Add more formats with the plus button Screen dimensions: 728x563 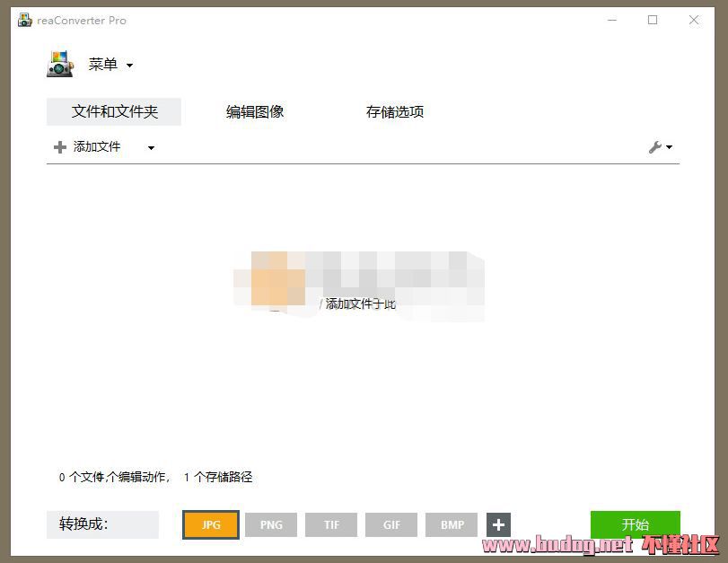coord(499,525)
